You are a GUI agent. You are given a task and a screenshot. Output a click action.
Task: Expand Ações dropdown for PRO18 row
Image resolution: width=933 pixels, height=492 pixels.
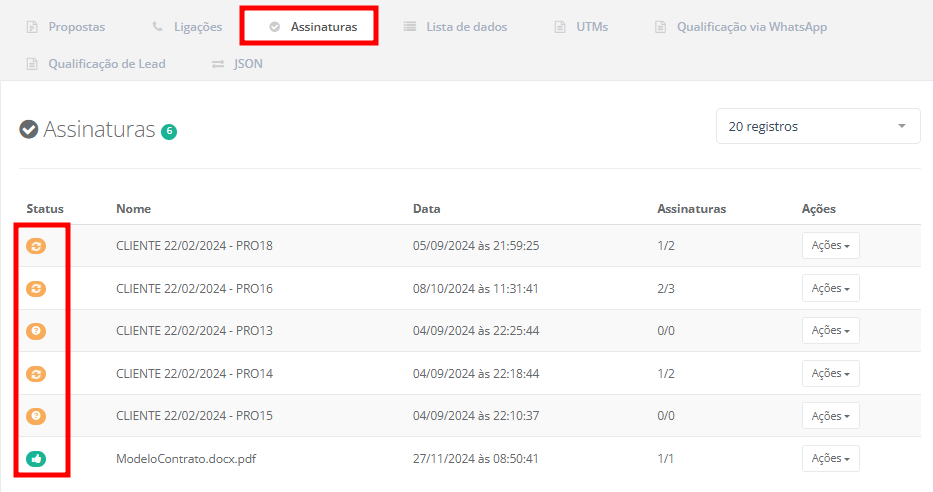tap(830, 246)
